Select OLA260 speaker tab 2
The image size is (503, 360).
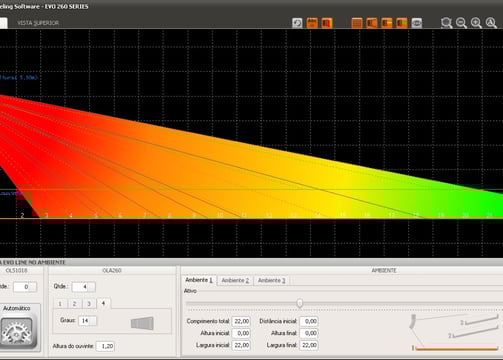pos(75,304)
